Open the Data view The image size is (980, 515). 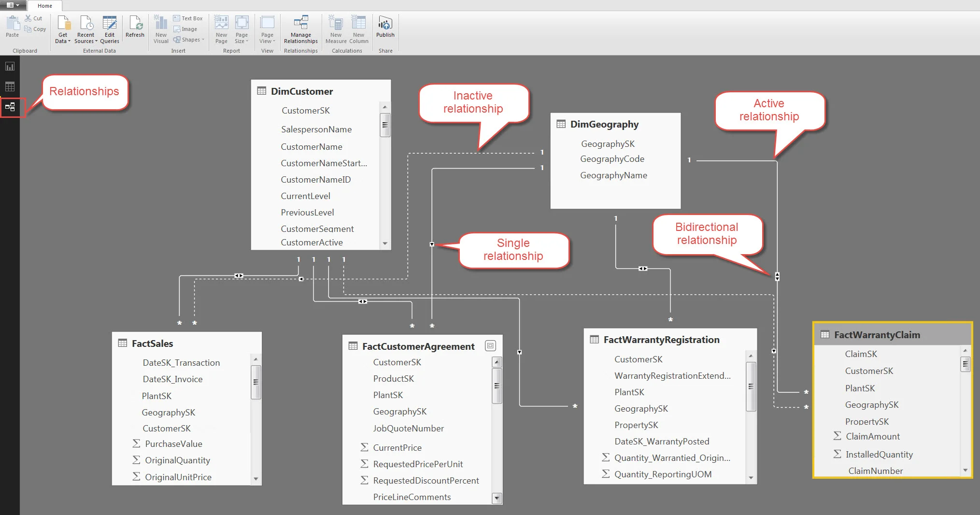[x=10, y=86]
